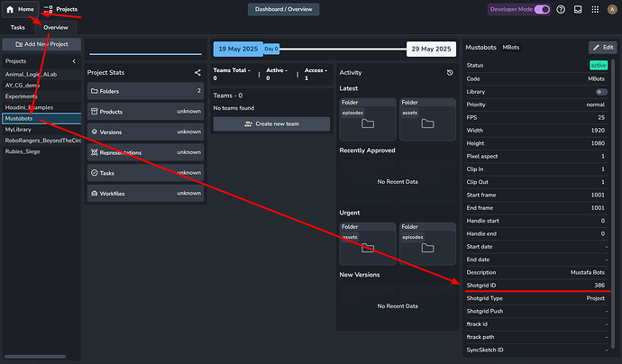622x364 pixels.
Task: Click the Teams Total counter
Action: [x=232, y=74]
